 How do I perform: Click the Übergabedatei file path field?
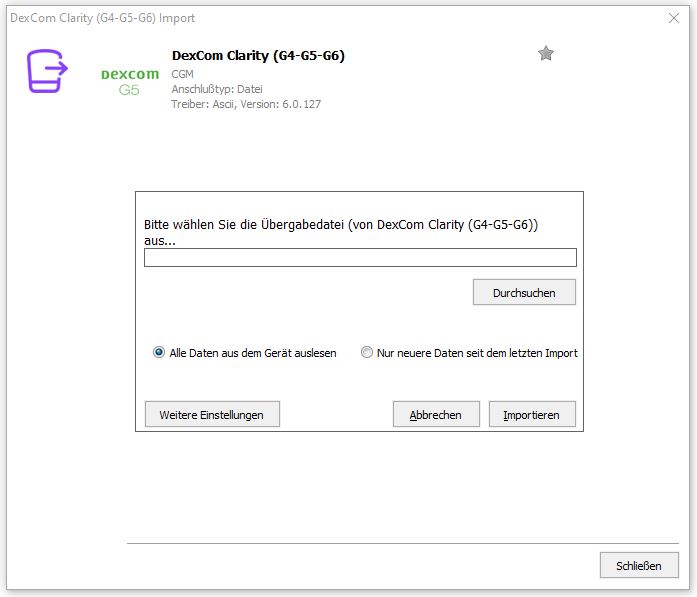(x=360, y=257)
